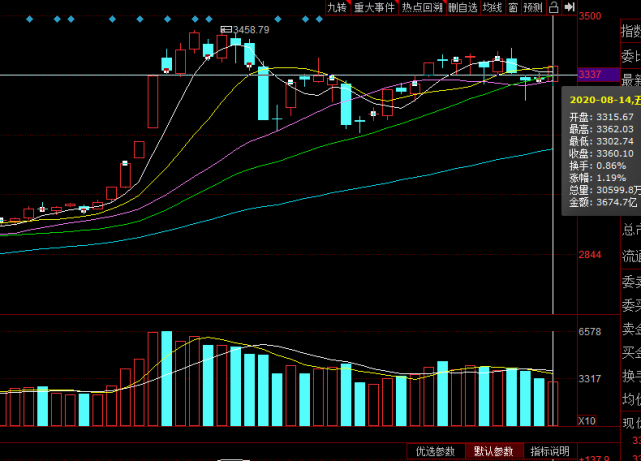Image resolution: width=641 pixels, height=461 pixels.
Task: Toggle the 均线 moving average lines
Action: click(493, 7)
